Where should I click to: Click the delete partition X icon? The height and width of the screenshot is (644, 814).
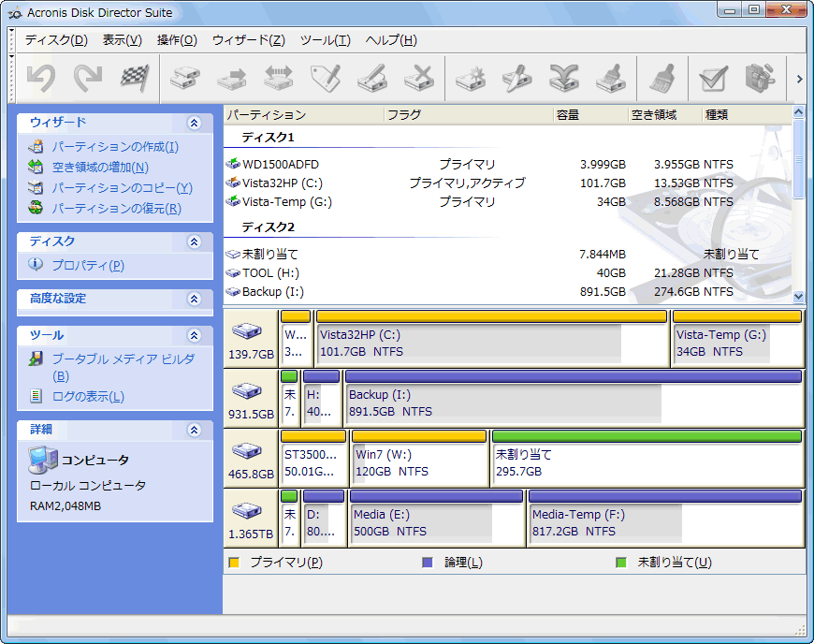click(419, 79)
